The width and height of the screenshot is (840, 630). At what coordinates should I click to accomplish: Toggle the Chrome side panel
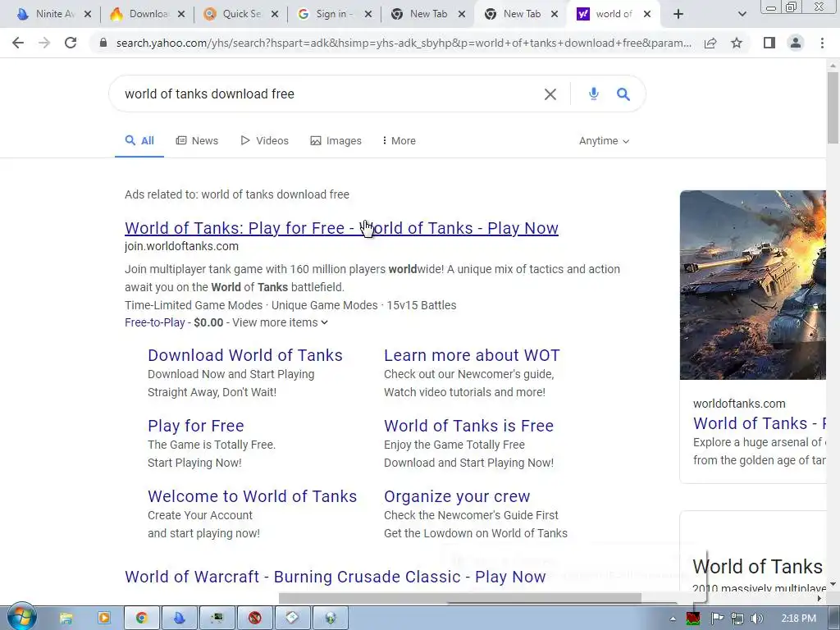click(x=769, y=43)
